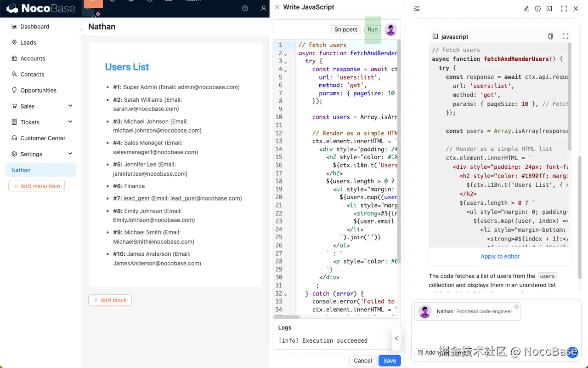Expand the Settings submenu chevron
The image size is (588, 368).
coord(70,154)
